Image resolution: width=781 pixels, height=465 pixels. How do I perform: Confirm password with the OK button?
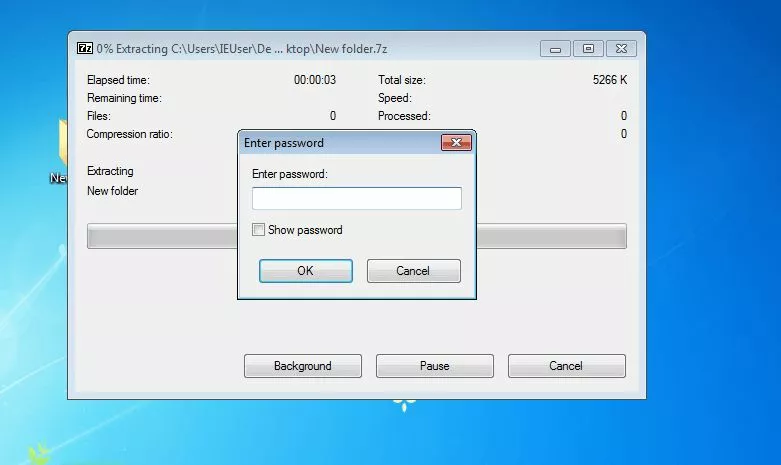[x=306, y=271]
